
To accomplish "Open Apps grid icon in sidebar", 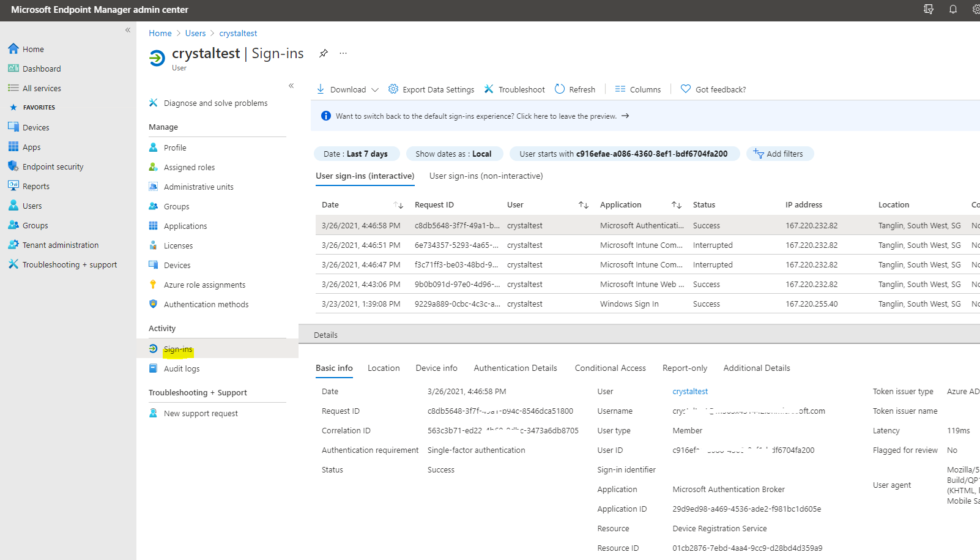I will 13,146.
